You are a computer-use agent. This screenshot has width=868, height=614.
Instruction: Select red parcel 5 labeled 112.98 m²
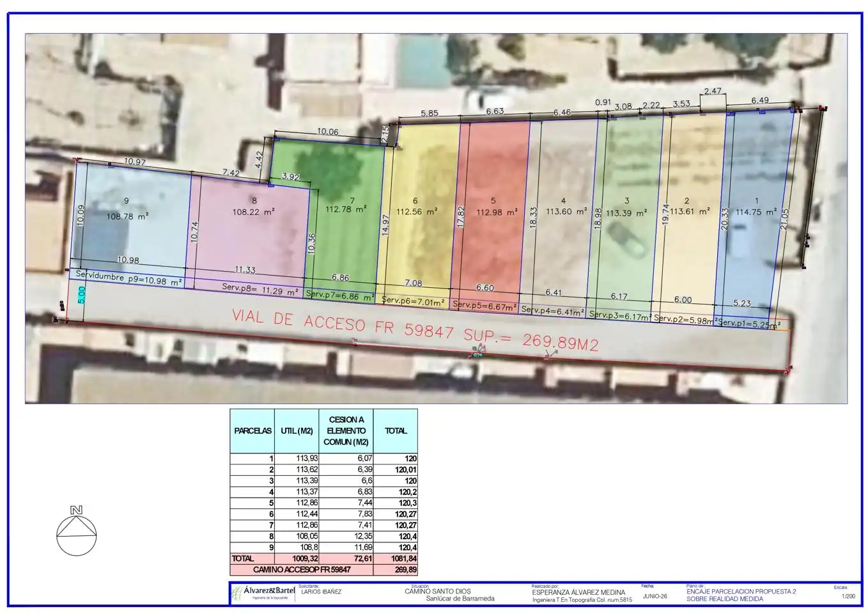point(492,211)
